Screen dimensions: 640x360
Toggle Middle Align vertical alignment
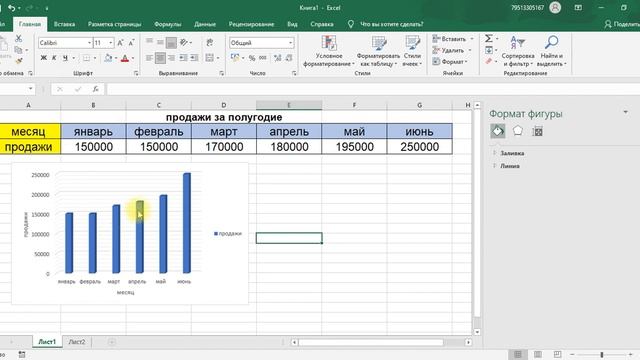[x=160, y=42]
